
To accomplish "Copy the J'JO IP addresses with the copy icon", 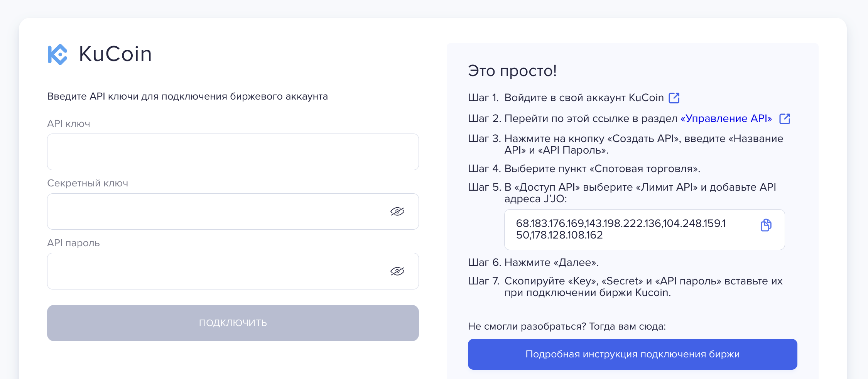I will pyautogui.click(x=766, y=225).
